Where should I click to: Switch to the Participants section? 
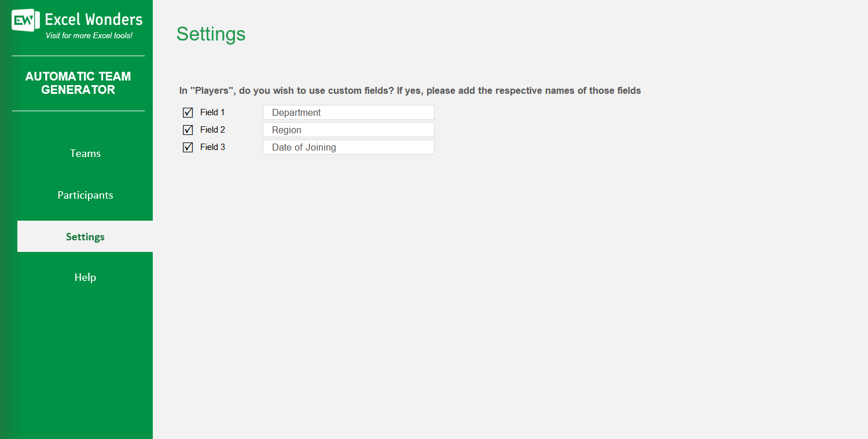tap(84, 195)
